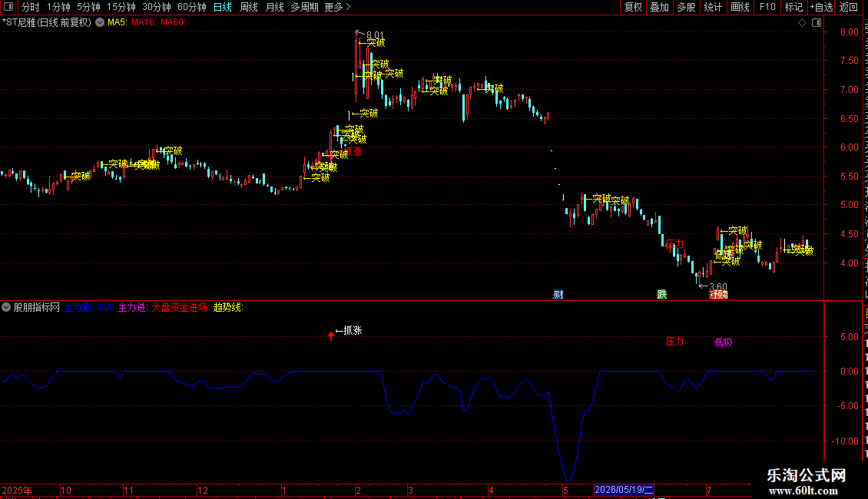Click the 8.01 high price label
This screenshot has width=868, height=499.
[x=375, y=35]
